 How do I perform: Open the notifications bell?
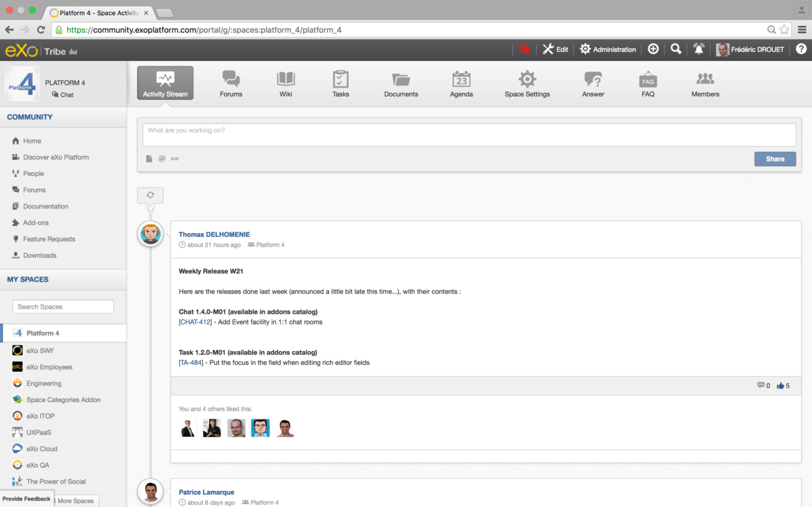tap(698, 49)
